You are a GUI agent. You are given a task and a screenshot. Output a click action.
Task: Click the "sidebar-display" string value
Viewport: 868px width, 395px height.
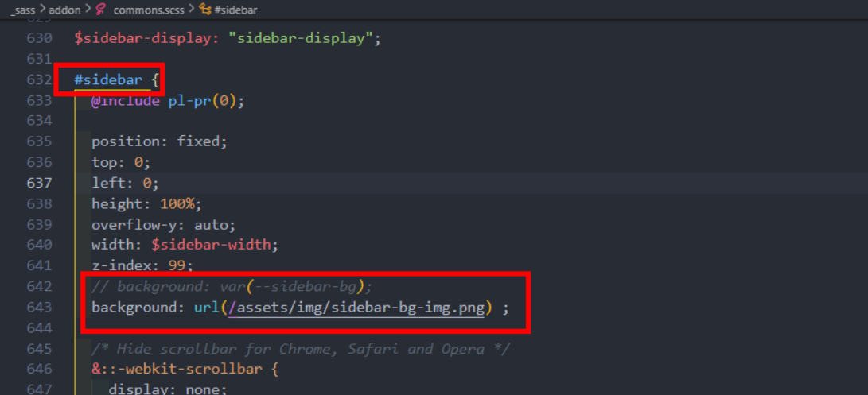pyautogui.click(x=302, y=39)
